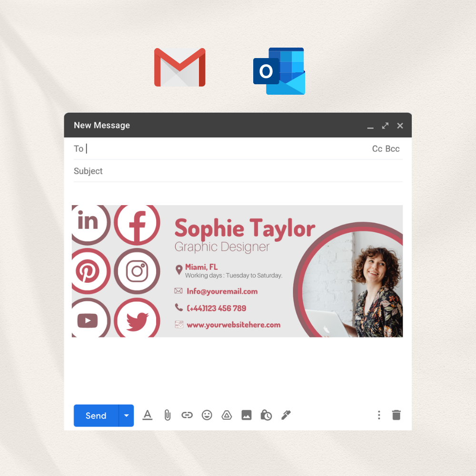Click in the Subject field

point(238,171)
